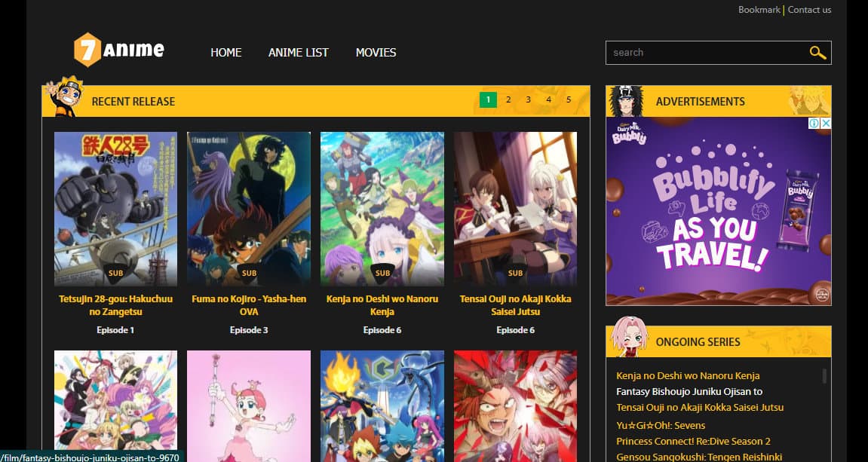Click SUB badge on Kenja no Deshi poster
Viewport: 868px width, 462px height.
tap(382, 274)
